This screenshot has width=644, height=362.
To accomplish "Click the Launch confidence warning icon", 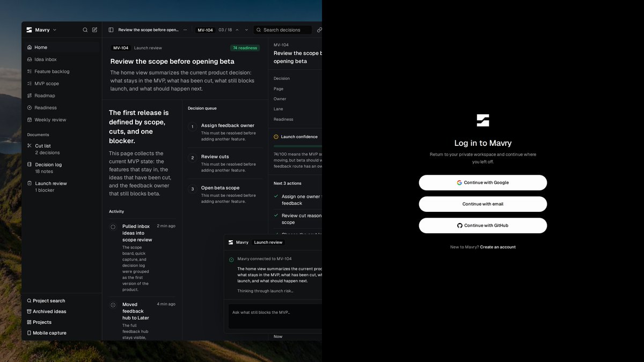I will (276, 137).
